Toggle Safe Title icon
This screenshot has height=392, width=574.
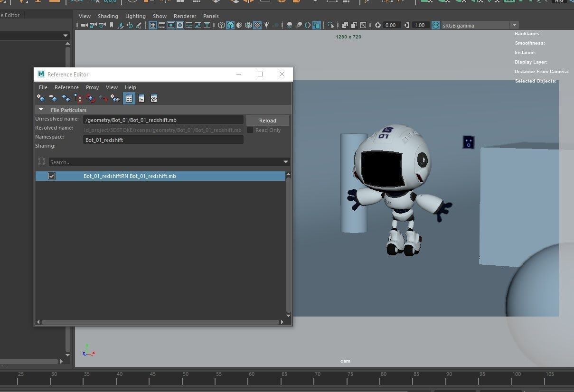(207, 25)
